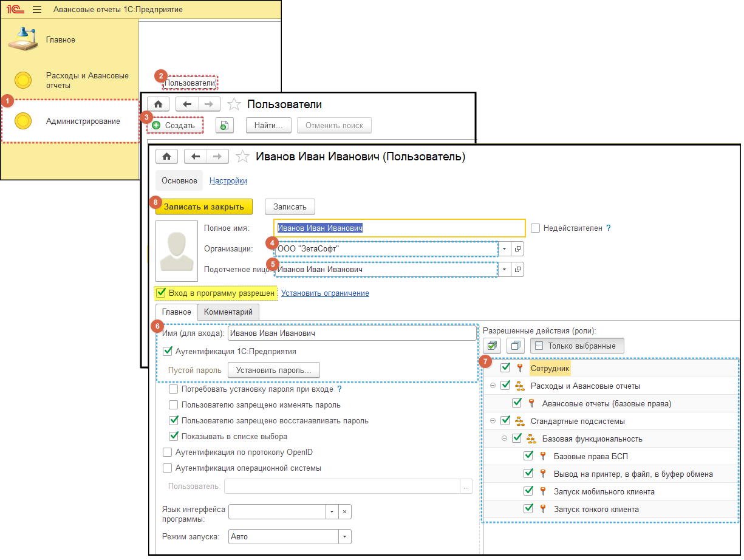Uncheck the Сотрудник role checkbox
Image resolution: width=744 pixels, height=560 pixels.
coord(505,368)
